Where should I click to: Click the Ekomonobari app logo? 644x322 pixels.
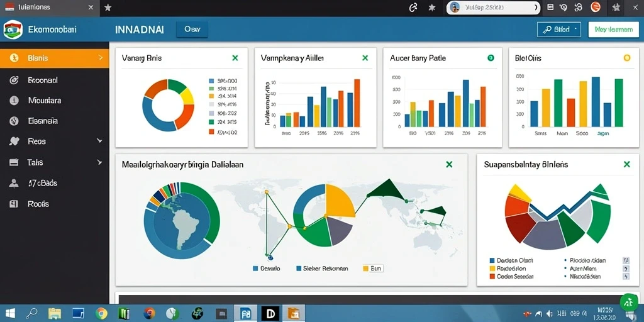point(13,30)
